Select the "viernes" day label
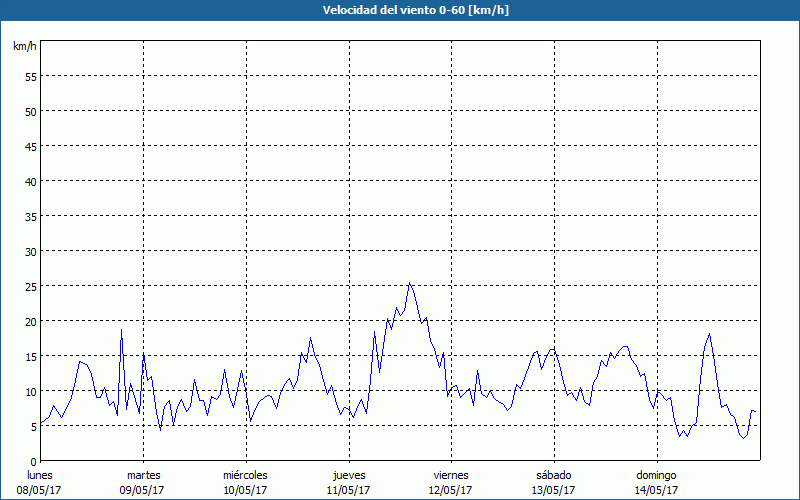Viewport: 800px width, 500px height. [451, 475]
